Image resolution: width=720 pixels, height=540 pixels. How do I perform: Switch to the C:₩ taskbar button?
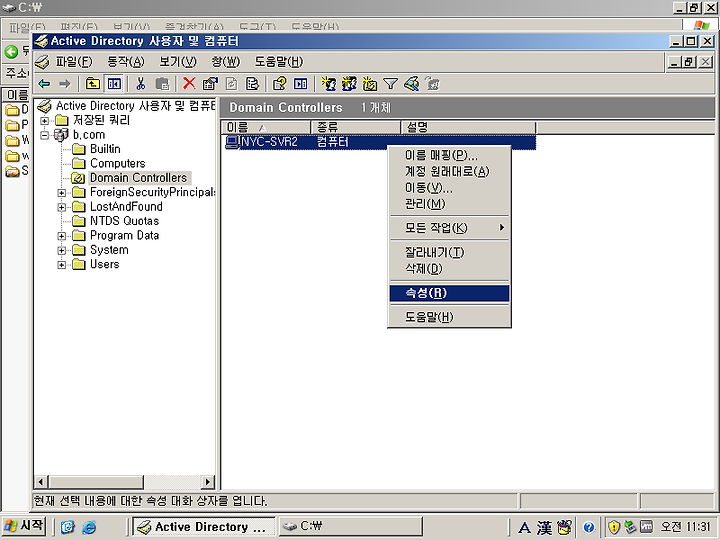(351, 526)
